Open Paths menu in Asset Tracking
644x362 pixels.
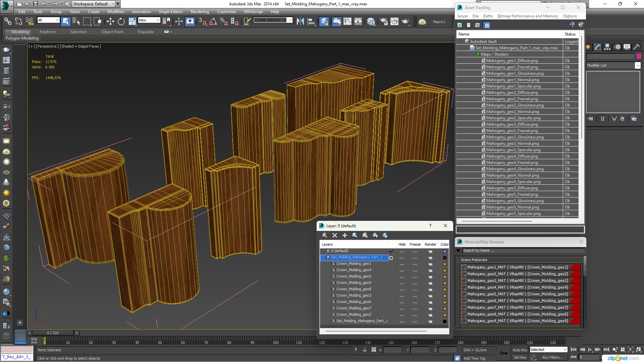pos(488,16)
